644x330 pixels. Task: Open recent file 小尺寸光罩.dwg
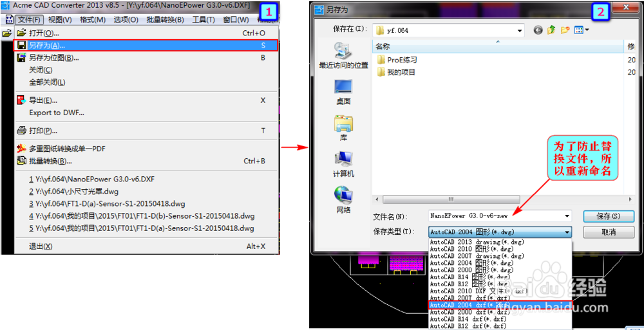coord(147,192)
